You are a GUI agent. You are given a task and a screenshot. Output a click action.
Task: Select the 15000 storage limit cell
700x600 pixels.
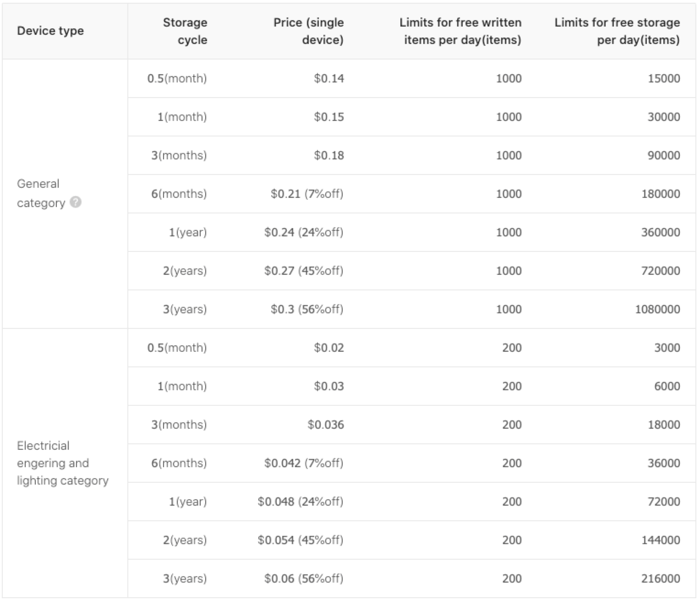(x=664, y=78)
